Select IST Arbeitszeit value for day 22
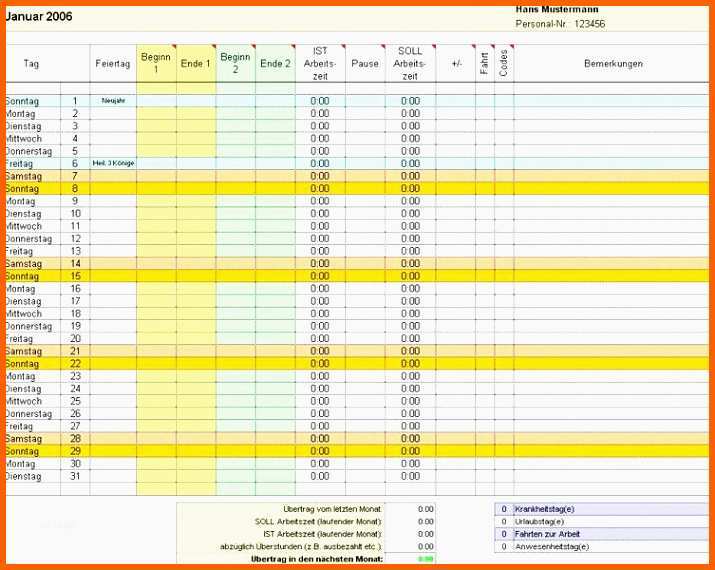 320,363
